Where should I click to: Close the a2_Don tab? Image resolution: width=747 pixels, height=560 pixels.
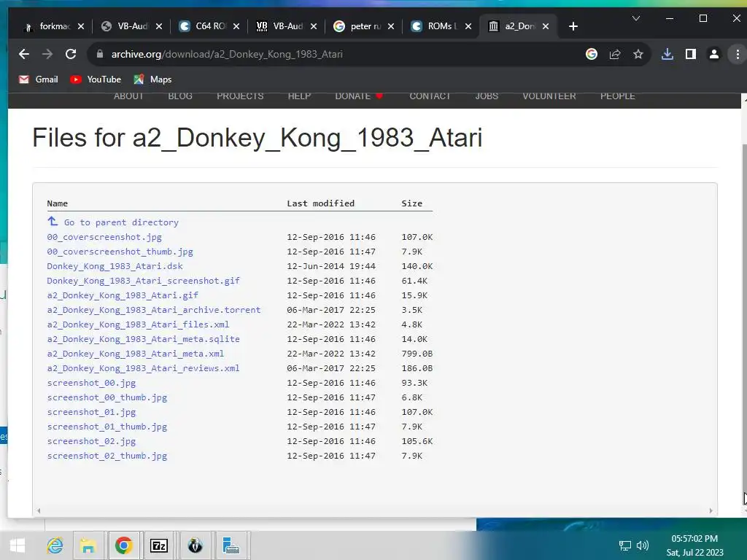[x=546, y=26]
